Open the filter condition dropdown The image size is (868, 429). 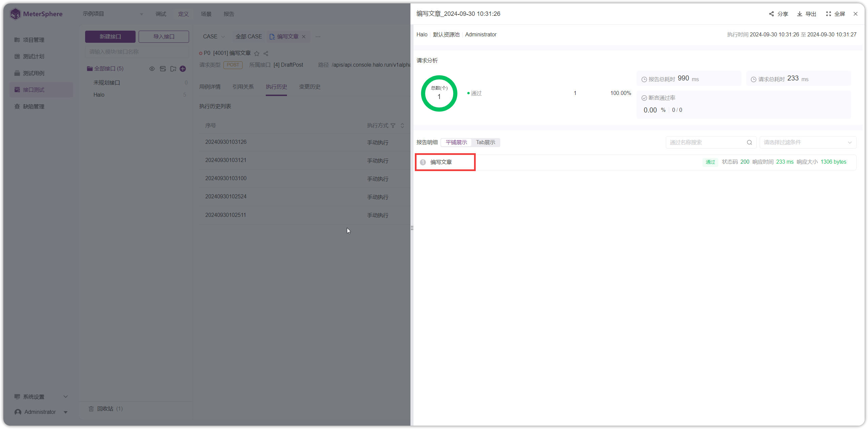pyautogui.click(x=808, y=142)
